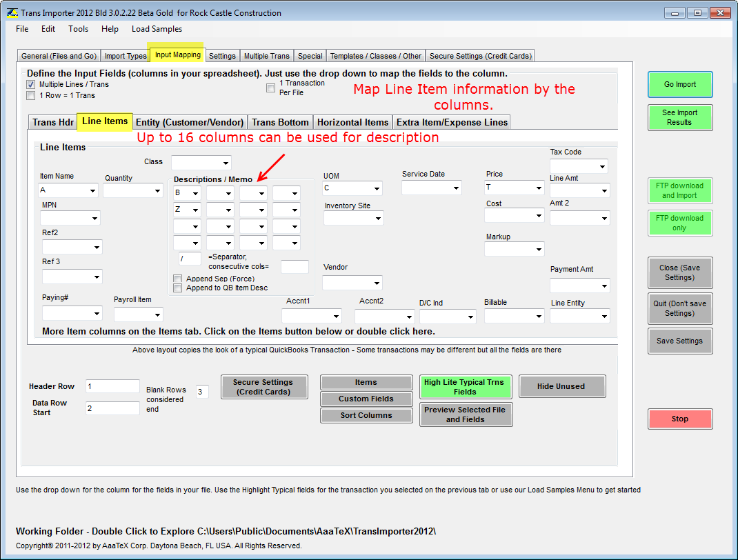Open the Entity (Customer/Vendor) tab
The width and height of the screenshot is (738, 560).
[x=190, y=122]
